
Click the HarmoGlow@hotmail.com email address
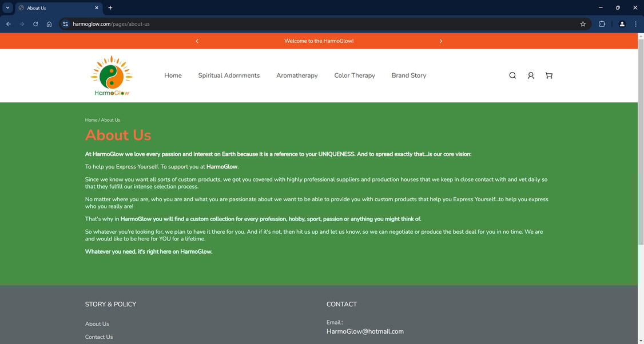pyautogui.click(x=365, y=331)
